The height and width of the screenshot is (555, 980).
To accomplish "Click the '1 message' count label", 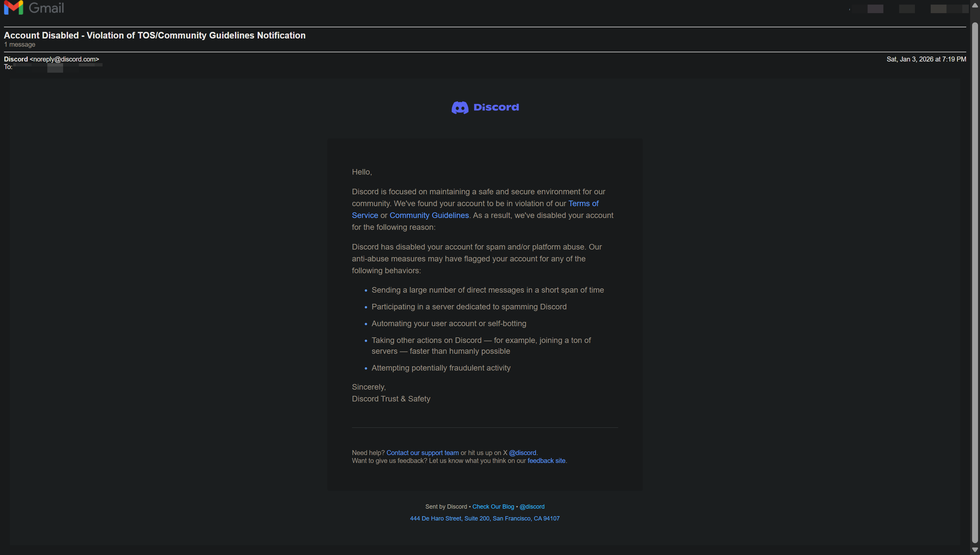I will coord(19,45).
